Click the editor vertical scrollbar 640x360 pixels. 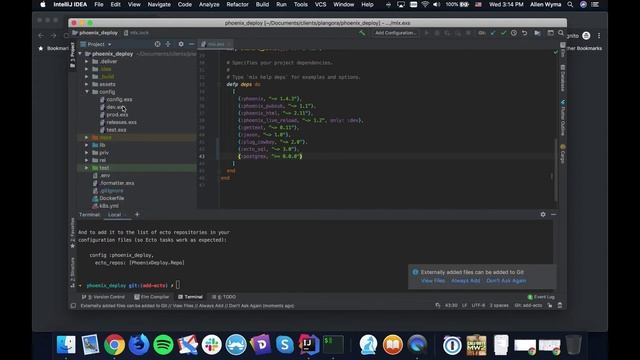tap(556, 170)
